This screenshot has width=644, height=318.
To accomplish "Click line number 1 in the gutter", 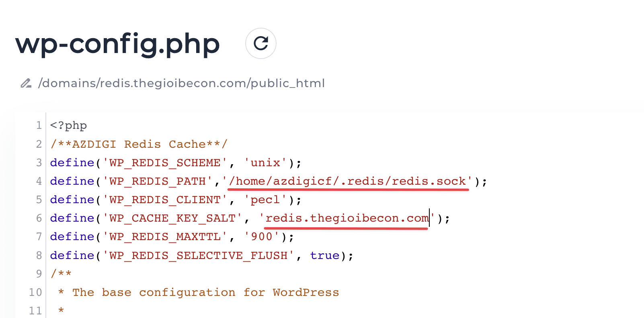I will tap(39, 126).
